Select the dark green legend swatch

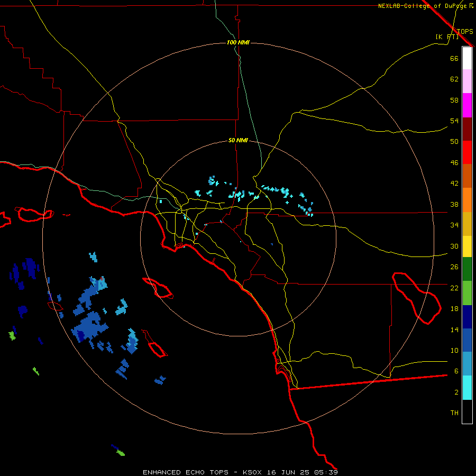467,269
